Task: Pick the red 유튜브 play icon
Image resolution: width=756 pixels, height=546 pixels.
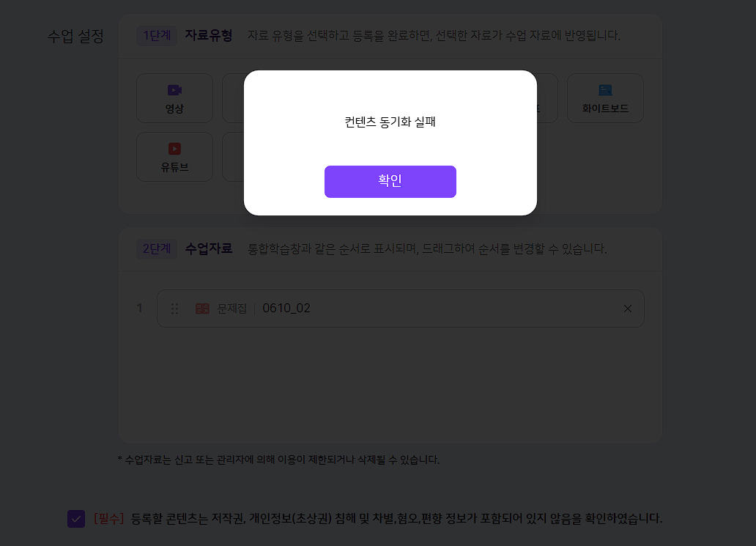Action: [x=174, y=149]
